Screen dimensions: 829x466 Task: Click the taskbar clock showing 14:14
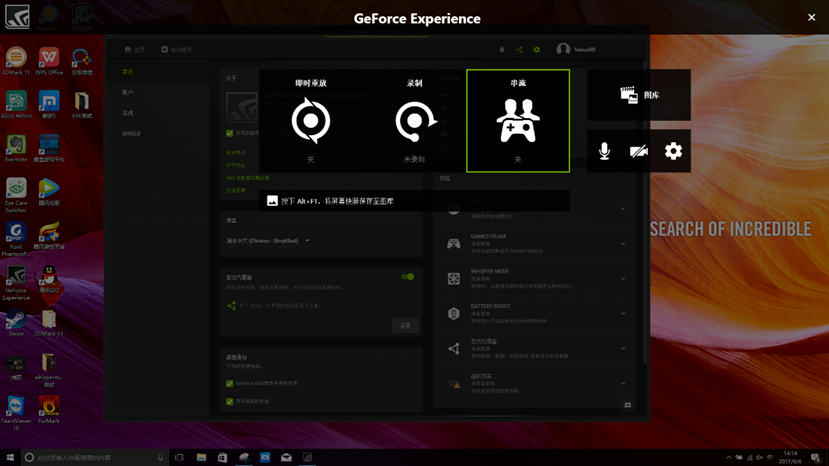coord(790,457)
